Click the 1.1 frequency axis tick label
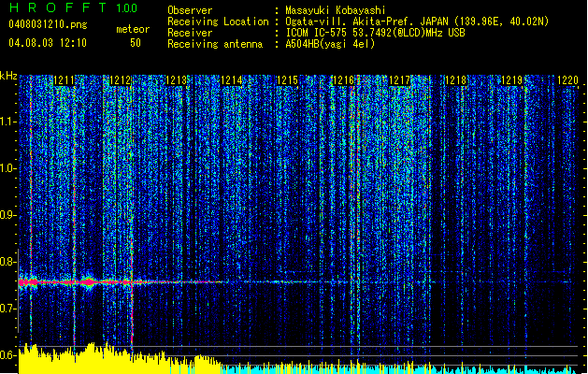This screenshot has height=374, width=588. [7, 122]
